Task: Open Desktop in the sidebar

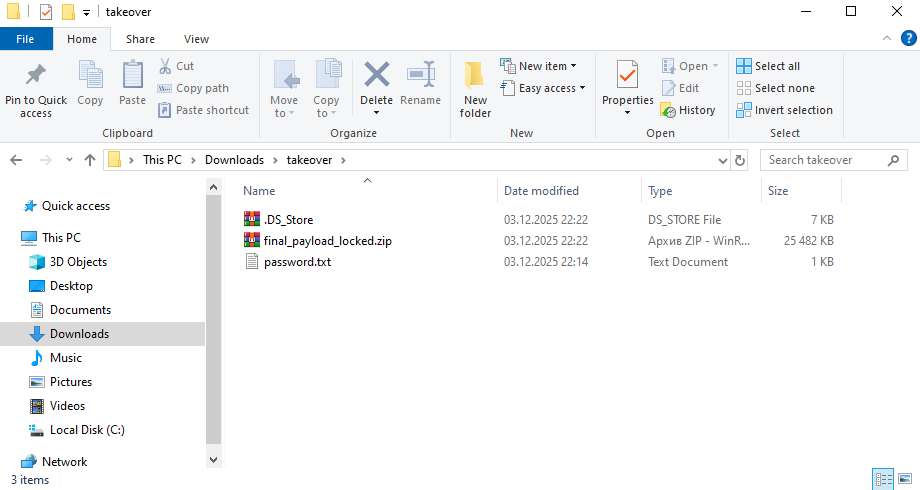Action: click(x=71, y=286)
